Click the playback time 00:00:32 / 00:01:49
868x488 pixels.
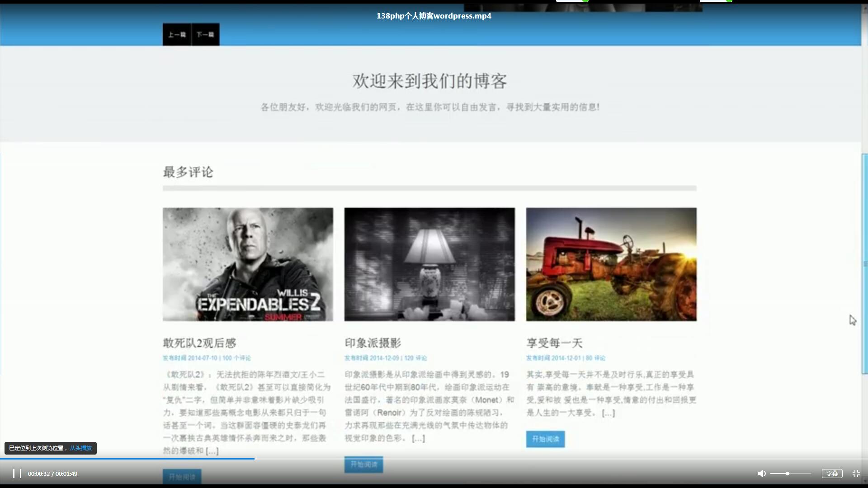pos(52,474)
